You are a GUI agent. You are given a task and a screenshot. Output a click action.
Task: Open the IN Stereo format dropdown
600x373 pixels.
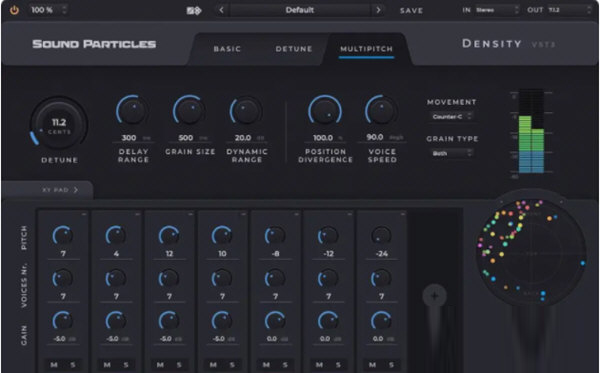497,10
